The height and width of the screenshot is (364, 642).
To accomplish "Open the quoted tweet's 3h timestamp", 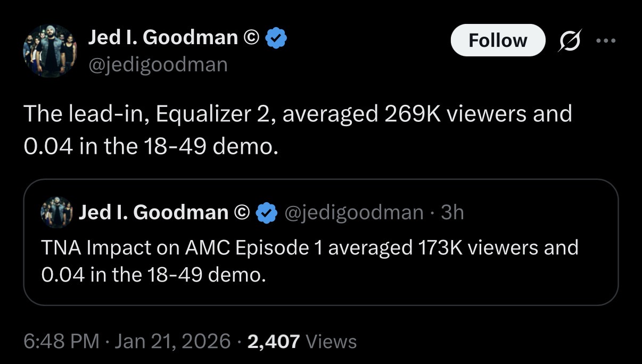I will tap(452, 212).
